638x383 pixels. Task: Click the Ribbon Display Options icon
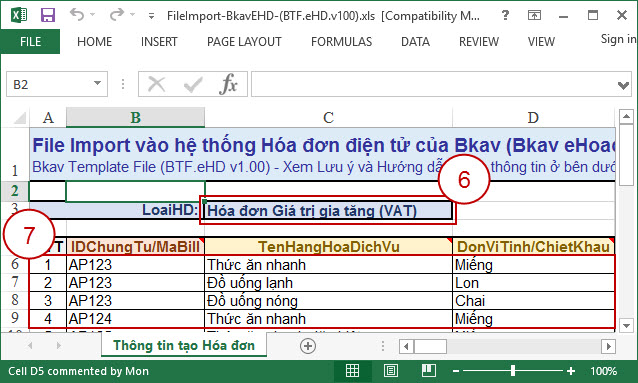click(534, 15)
